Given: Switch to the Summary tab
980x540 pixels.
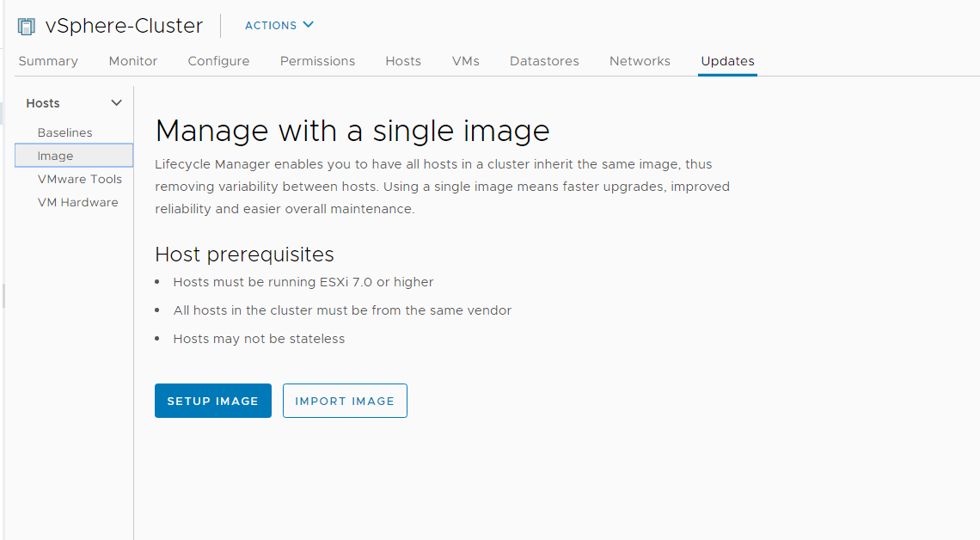Looking at the screenshot, I should point(48,61).
